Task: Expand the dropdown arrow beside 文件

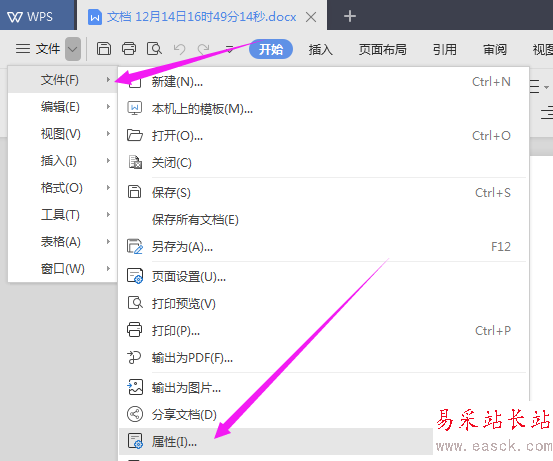Action: 73,49
